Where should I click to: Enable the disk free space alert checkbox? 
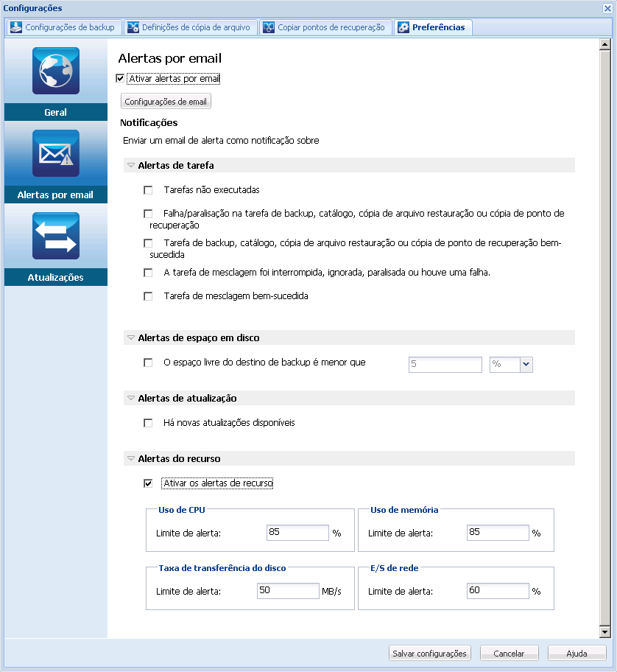[x=148, y=363]
